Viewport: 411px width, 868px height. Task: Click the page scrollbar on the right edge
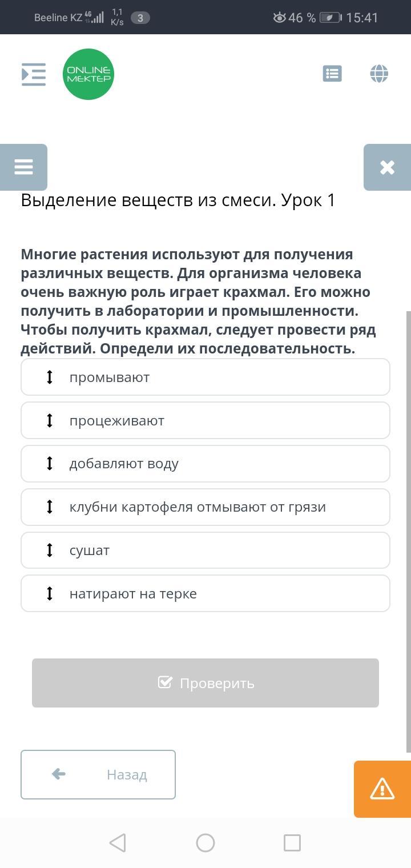[x=408, y=531]
